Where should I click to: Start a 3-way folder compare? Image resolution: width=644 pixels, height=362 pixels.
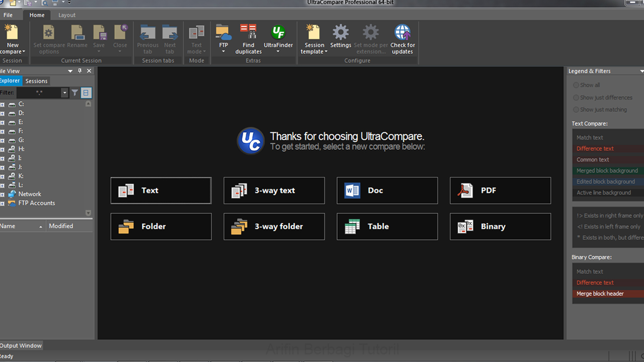(x=274, y=226)
